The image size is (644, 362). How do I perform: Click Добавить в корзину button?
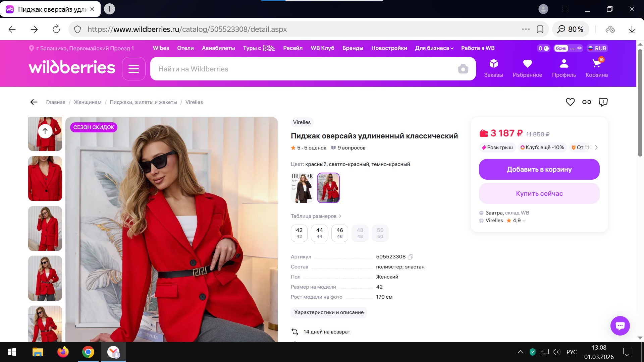(x=539, y=169)
